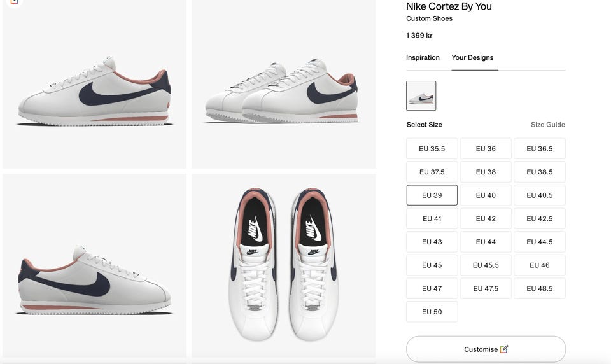Pick size EU 45
This screenshot has width=611, height=364.
tap(432, 265)
